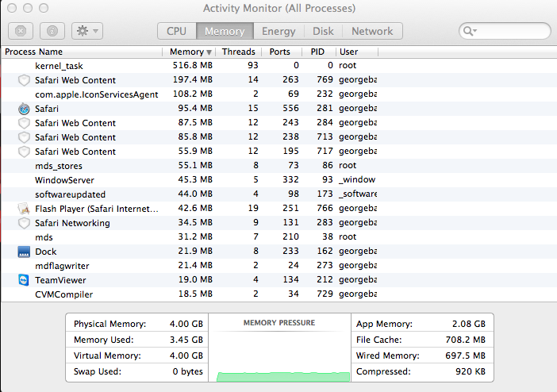Click the _window user entry

point(357,179)
